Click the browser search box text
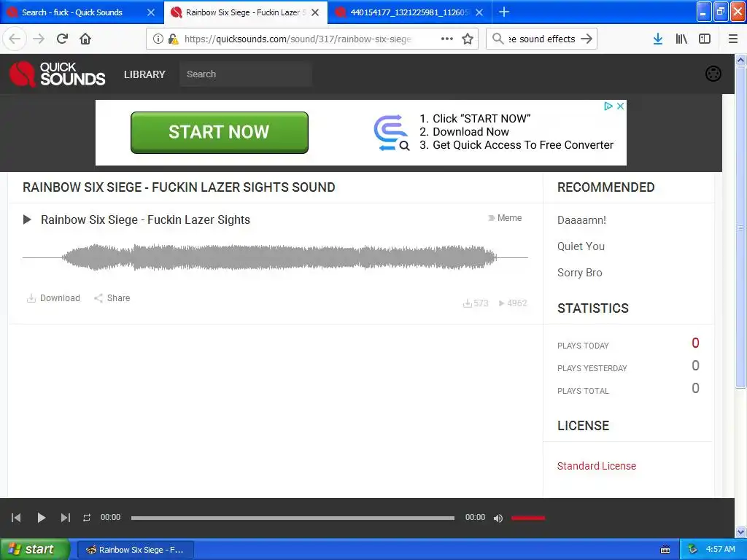This screenshot has width=747, height=560. 542,39
